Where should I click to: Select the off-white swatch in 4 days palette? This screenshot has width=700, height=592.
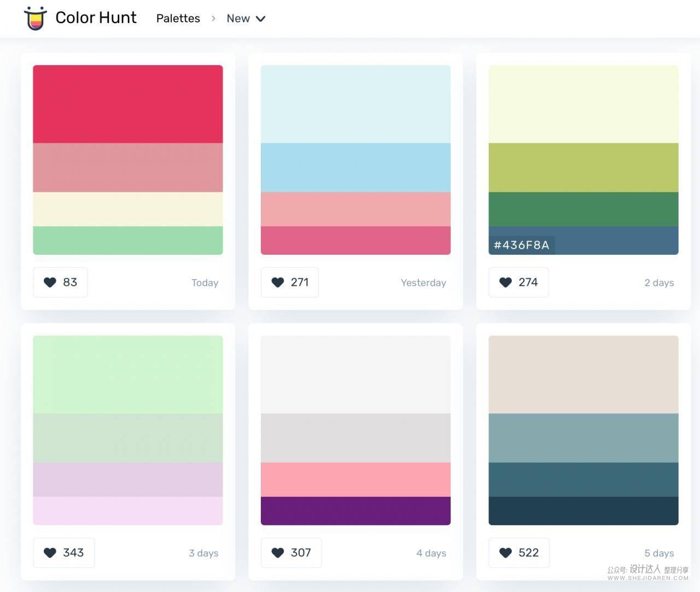click(355, 375)
